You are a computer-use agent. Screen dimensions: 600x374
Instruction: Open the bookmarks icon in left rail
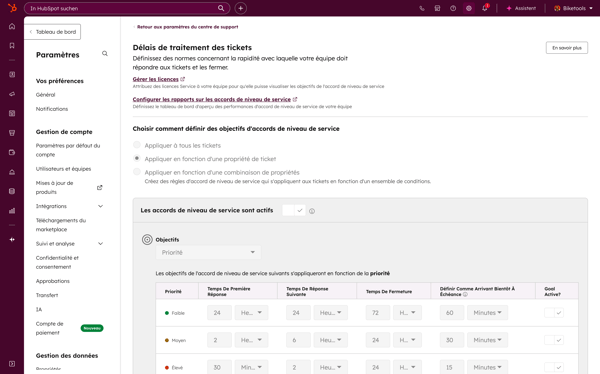coord(12,46)
